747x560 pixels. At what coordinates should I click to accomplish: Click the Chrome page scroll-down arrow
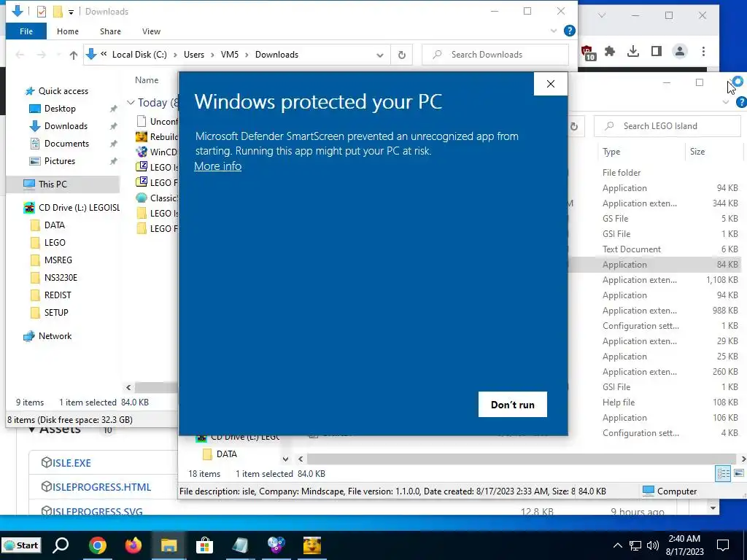tap(713, 508)
